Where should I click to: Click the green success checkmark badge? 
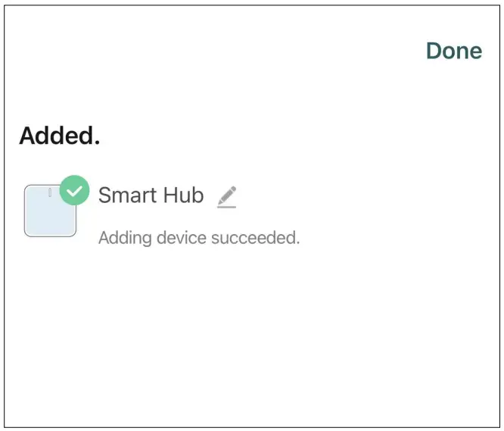coord(74,191)
